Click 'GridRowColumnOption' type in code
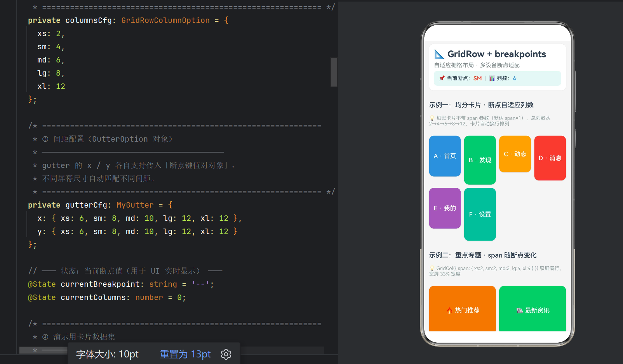This screenshot has height=364, width=623. coord(165,20)
